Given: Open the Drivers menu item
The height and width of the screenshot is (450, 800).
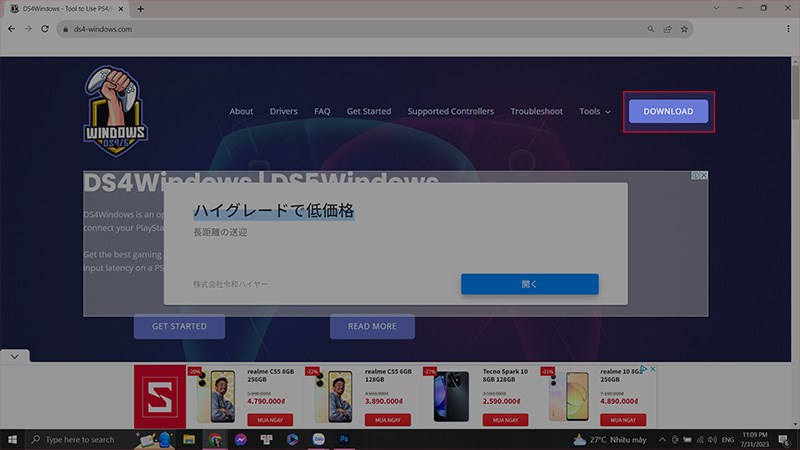Looking at the screenshot, I should click(x=283, y=111).
